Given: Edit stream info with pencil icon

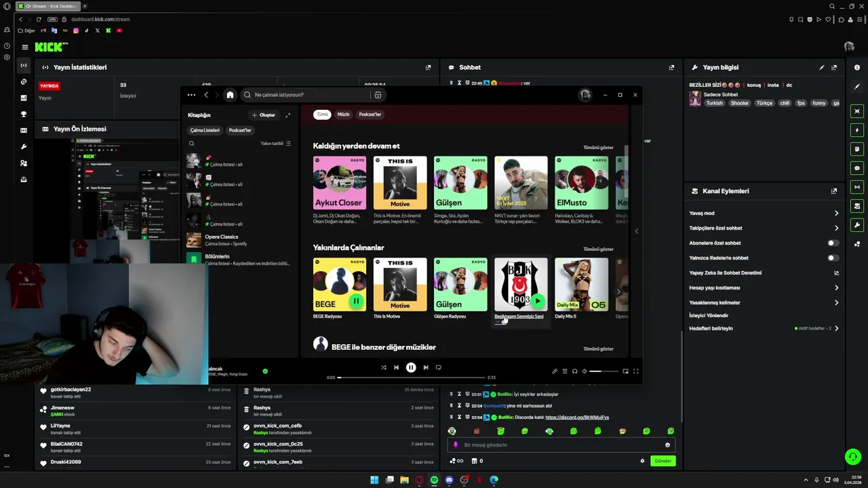Looking at the screenshot, I should click(x=822, y=68).
